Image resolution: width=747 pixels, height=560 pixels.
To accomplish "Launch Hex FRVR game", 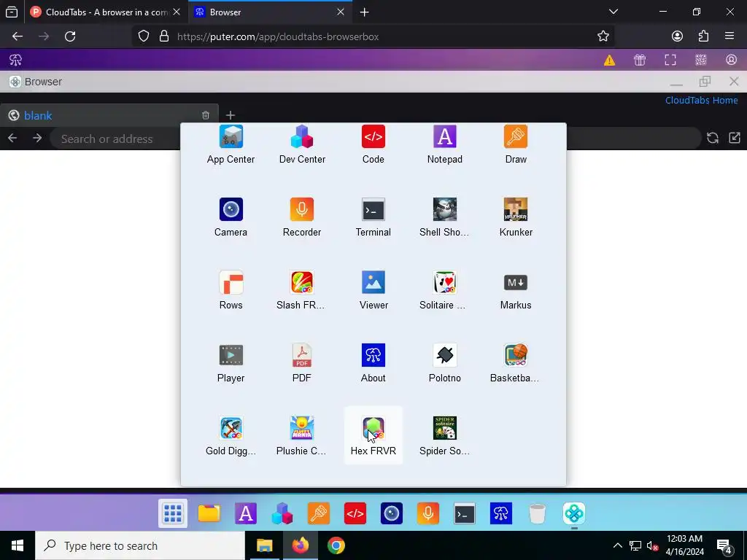I will (373, 436).
